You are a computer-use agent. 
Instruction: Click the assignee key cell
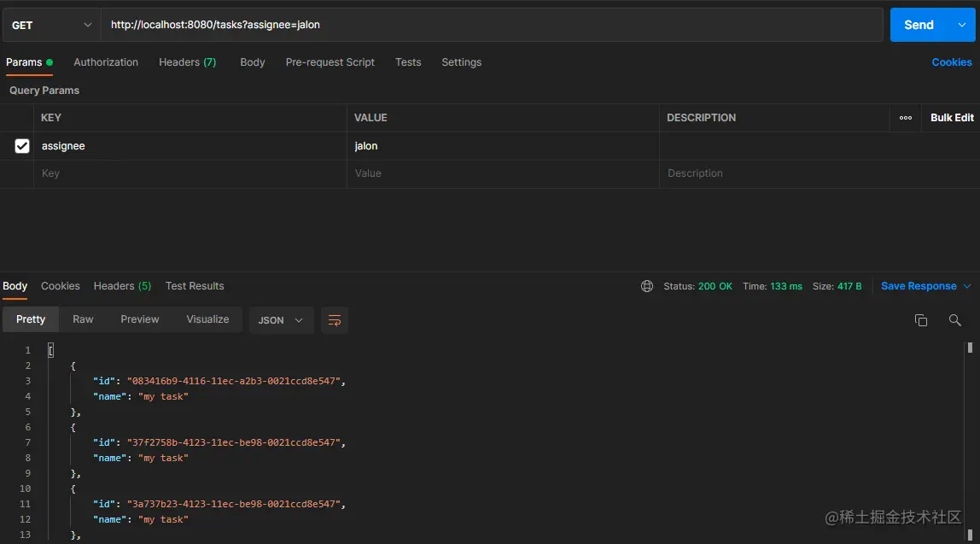coord(190,146)
